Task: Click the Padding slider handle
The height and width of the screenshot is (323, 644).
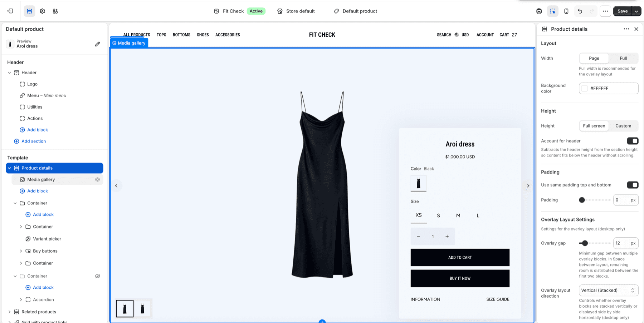Action: [x=582, y=200]
